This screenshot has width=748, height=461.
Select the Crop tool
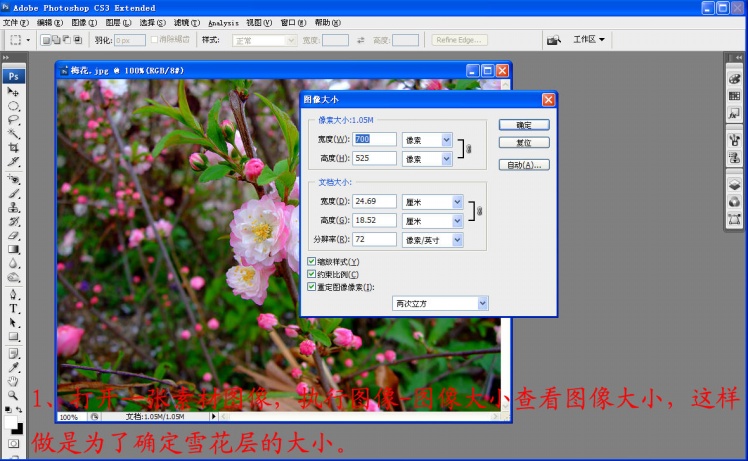pyautogui.click(x=14, y=148)
